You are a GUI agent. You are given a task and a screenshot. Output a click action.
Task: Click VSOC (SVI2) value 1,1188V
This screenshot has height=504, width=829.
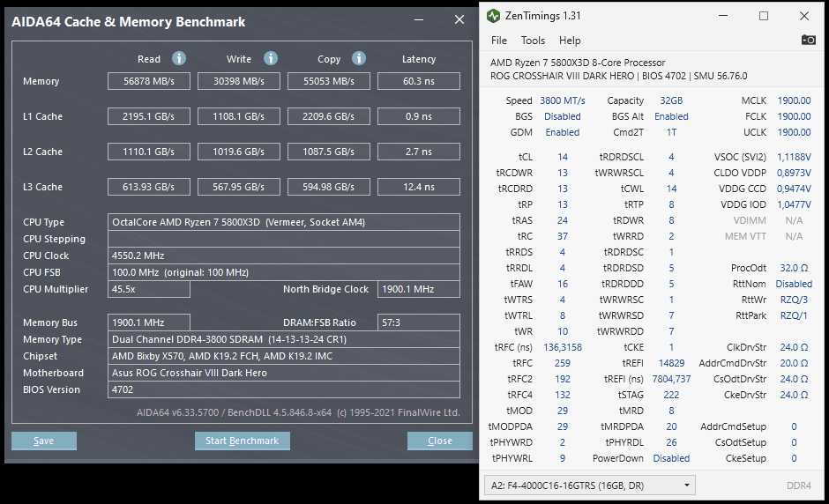(794, 157)
